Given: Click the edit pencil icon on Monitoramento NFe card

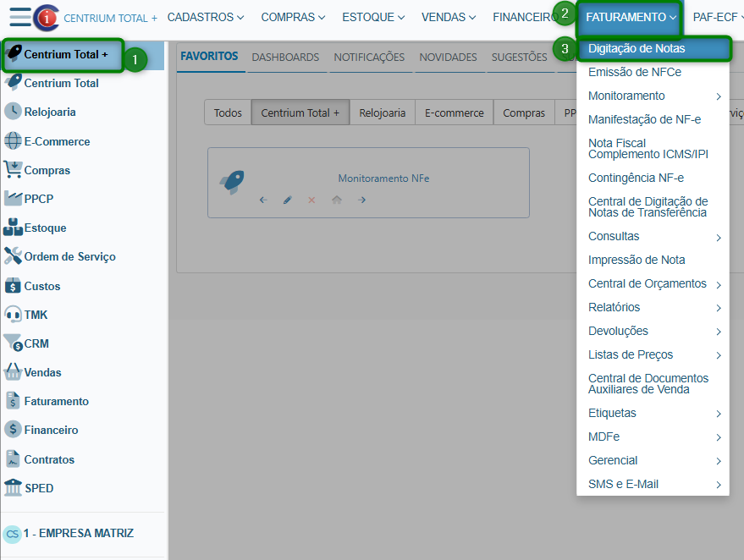Looking at the screenshot, I should 288,200.
